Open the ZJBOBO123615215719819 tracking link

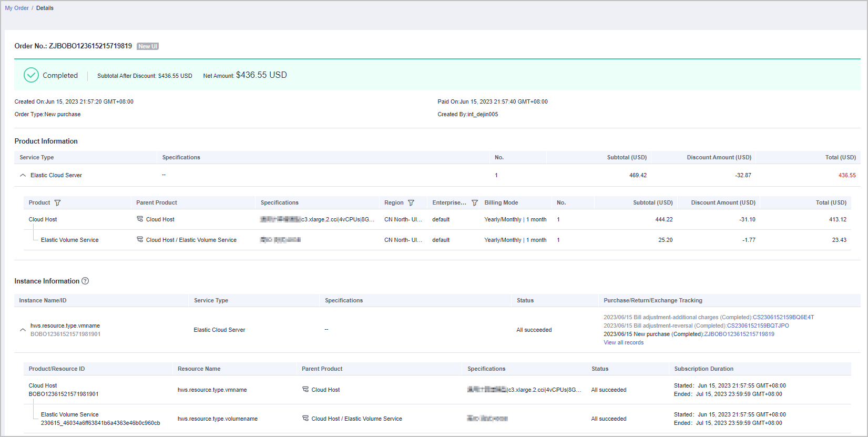pos(739,334)
